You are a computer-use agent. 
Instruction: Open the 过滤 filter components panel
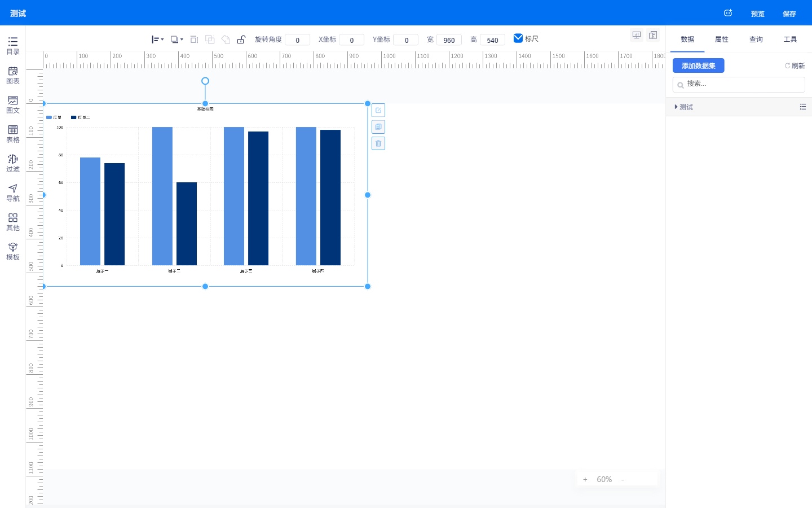pos(12,163)
